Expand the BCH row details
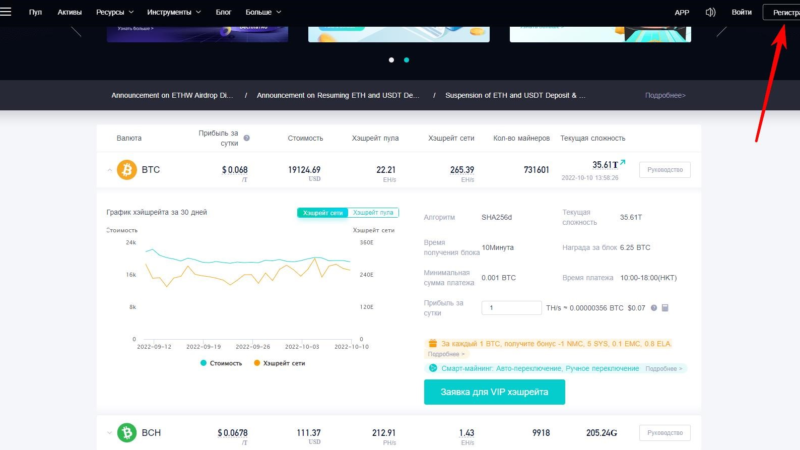Viewport: 800px width, 450px height. click(109, 433)
